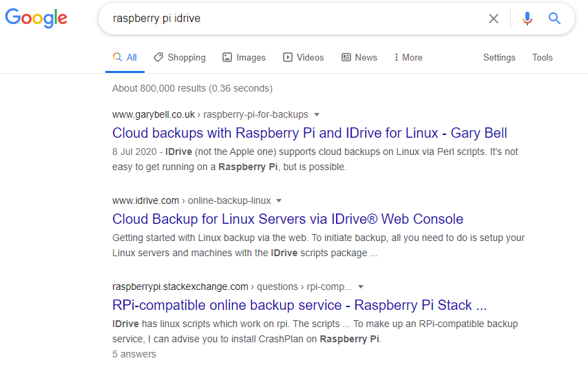Open 'RPi-compatible online backup service' result
588x376 pixels.
coord(300,305)
